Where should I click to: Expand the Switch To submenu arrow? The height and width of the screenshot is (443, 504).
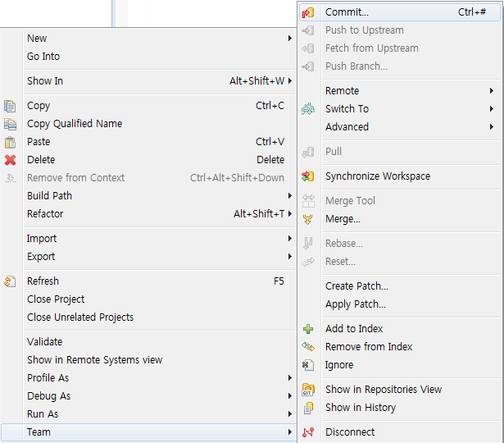click(x=492, y=109)
